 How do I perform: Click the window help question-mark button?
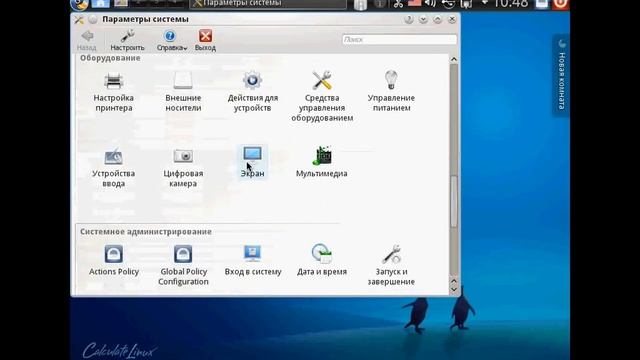(x=409, y=19)
